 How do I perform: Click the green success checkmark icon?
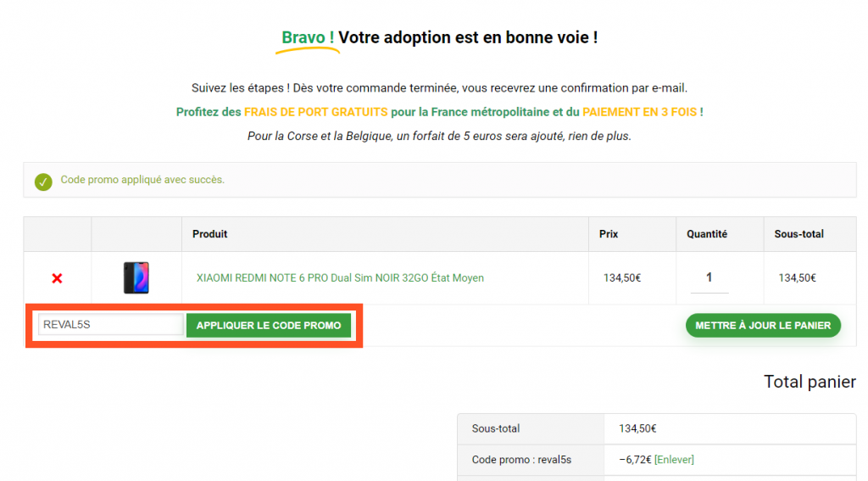coord(43,182)
